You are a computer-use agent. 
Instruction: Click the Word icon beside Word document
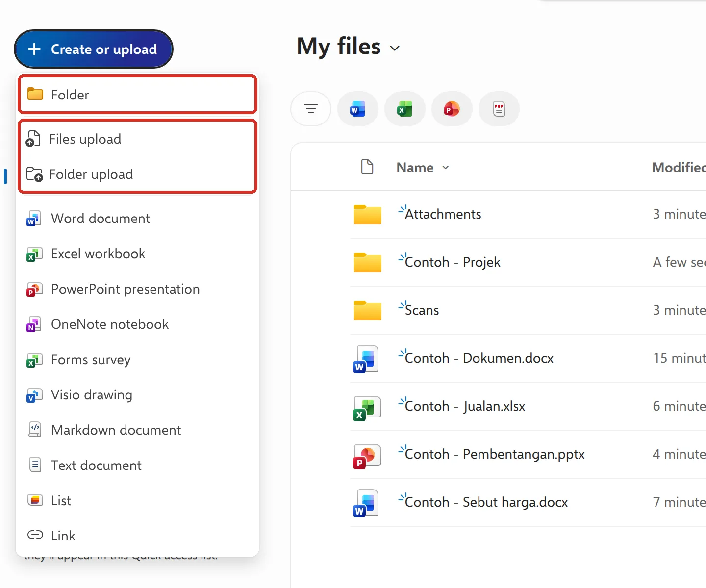click(34, 219)
